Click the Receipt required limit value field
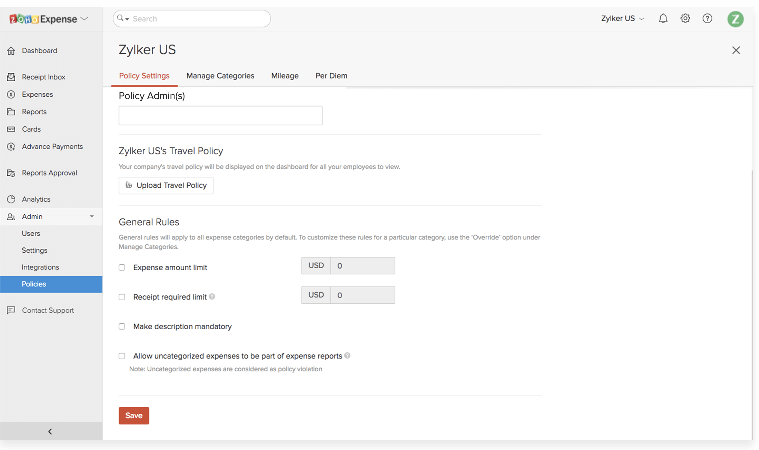Image resolution: width=759 pixels, height=450 pixels. (363, 295)
